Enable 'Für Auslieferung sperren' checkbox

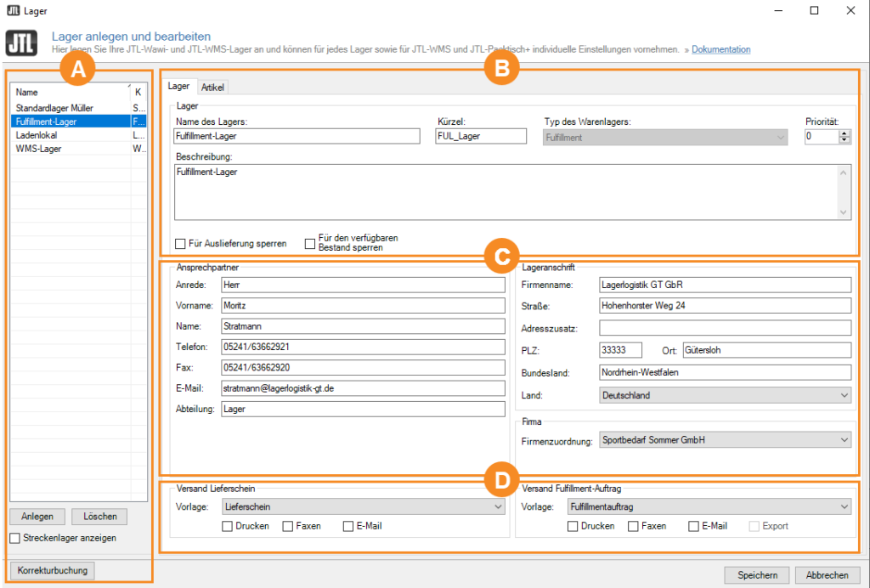[x=180, y=244]
